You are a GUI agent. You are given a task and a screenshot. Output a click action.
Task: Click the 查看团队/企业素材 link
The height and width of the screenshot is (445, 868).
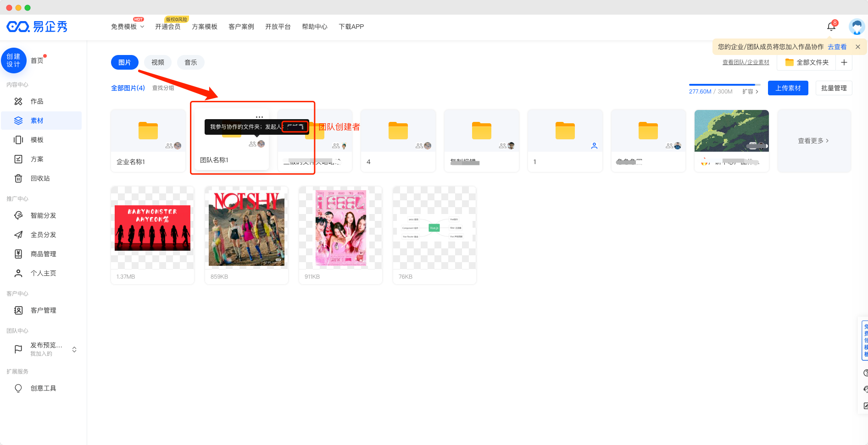[x=746, y=62]
